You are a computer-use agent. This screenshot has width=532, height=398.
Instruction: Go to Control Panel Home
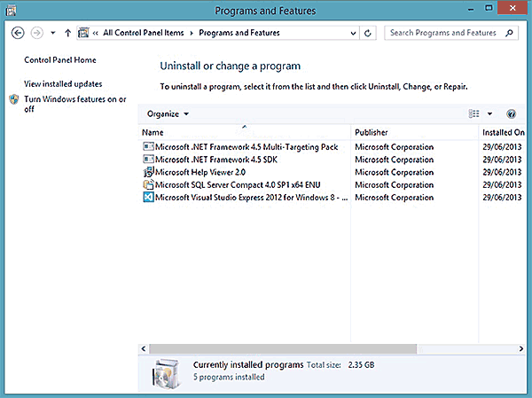pos(60,60)
